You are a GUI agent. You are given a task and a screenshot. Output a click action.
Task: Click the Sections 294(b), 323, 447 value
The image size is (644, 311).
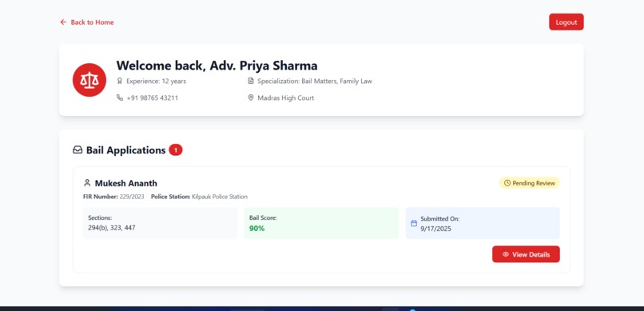click(112, 228)
